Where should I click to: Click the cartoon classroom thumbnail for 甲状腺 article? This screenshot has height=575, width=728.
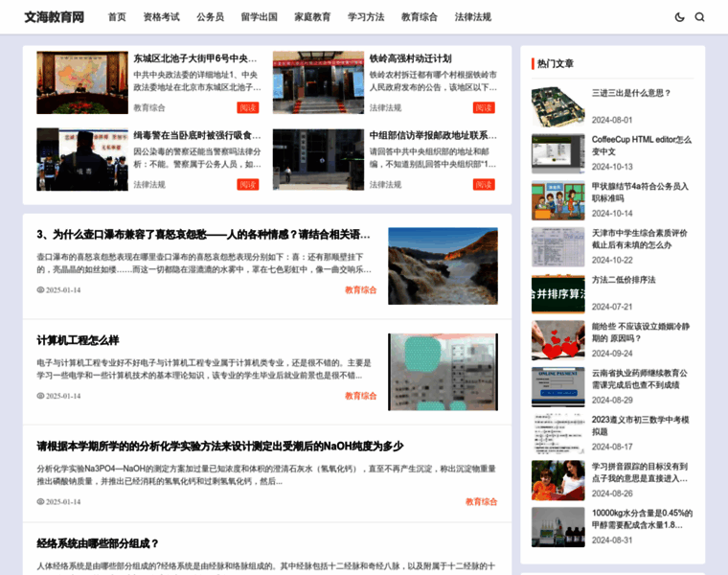[x=558, y=200]
